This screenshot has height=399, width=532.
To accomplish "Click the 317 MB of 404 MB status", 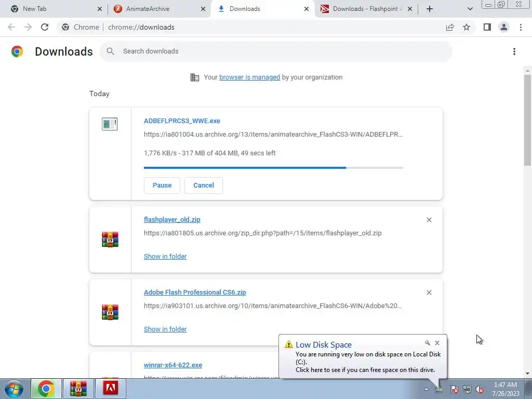I will (x=210, y=153).
